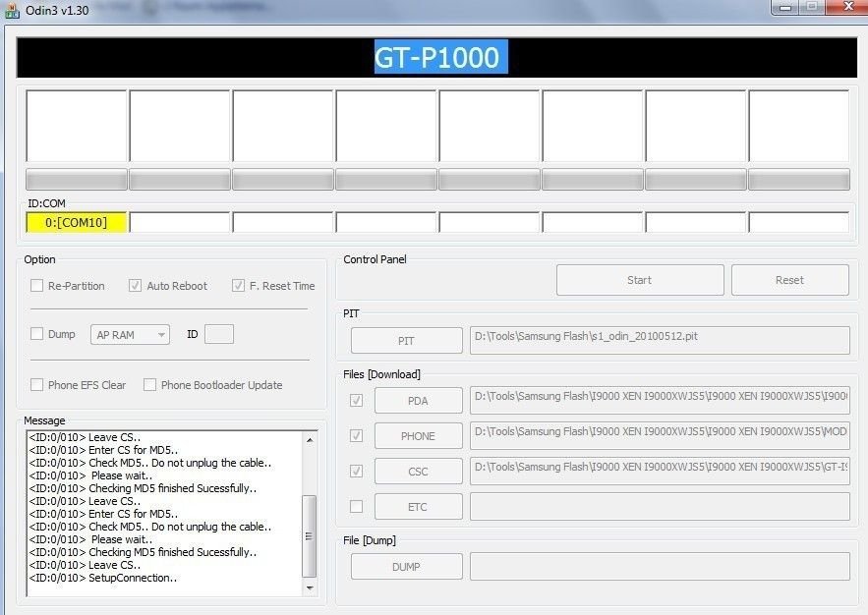Screen dimensions: 868x615
Task: Tick the Phone Bootloader Update checkbox
Action: 149,385
